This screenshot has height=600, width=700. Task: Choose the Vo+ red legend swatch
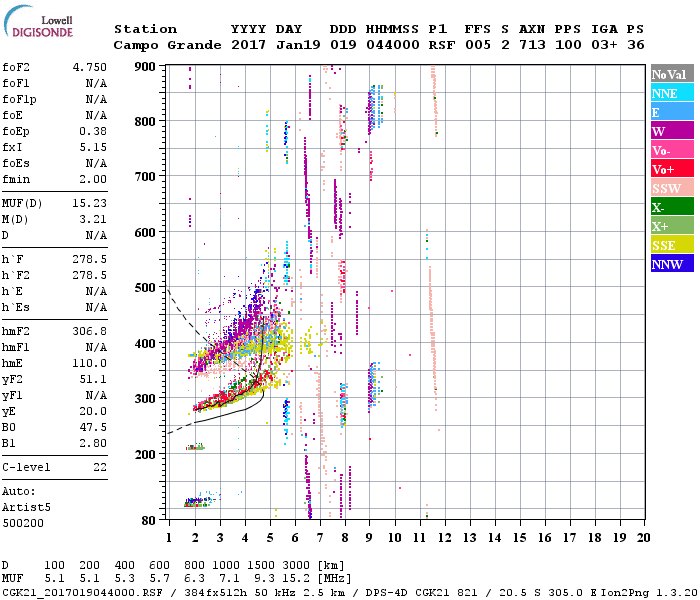coord(671,169)
